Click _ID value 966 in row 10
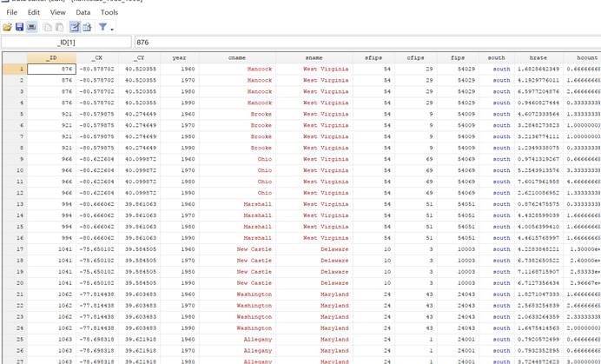601x364 pixels. 68,170
